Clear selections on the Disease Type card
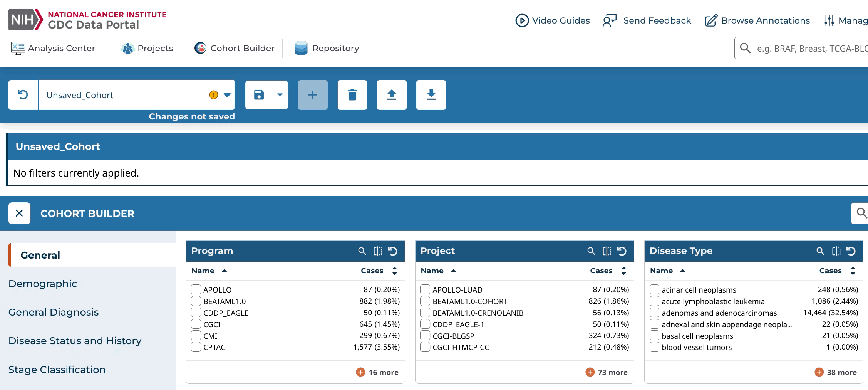The width and height of the screenshot is (868, 390). click(851, 251)
